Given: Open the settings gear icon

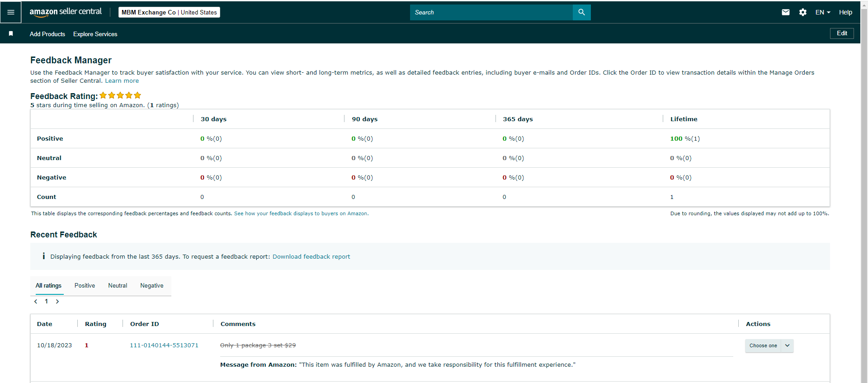Looking at the screenshot, I should tap(803, 12).
